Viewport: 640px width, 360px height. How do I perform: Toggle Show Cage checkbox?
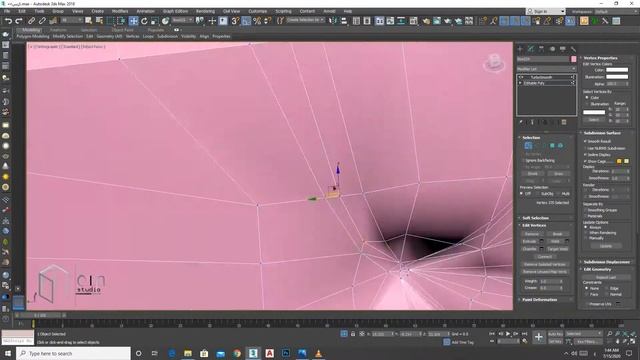coord(585,162)
